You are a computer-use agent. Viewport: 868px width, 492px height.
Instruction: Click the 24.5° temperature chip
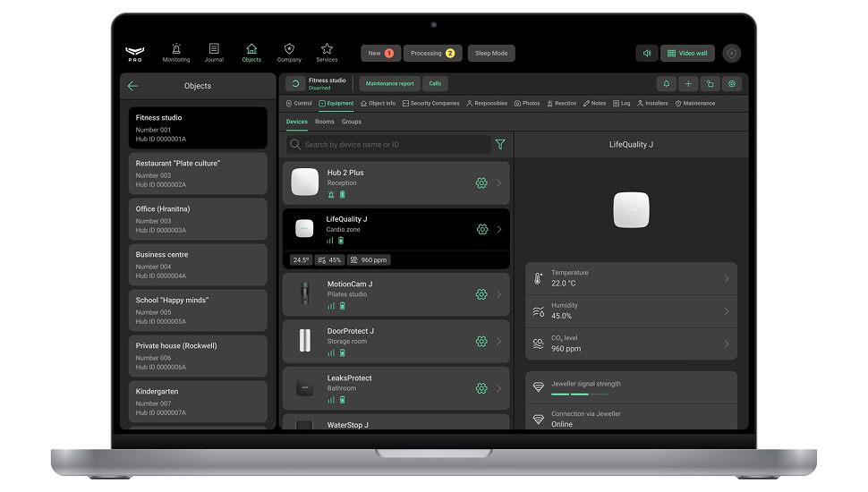(301, 260)
